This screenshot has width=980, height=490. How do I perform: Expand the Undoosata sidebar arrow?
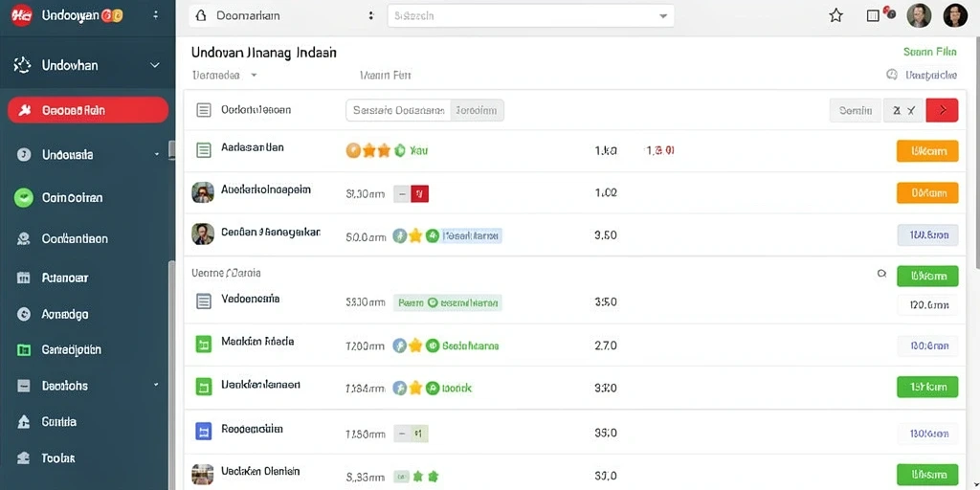coord(156,154)
